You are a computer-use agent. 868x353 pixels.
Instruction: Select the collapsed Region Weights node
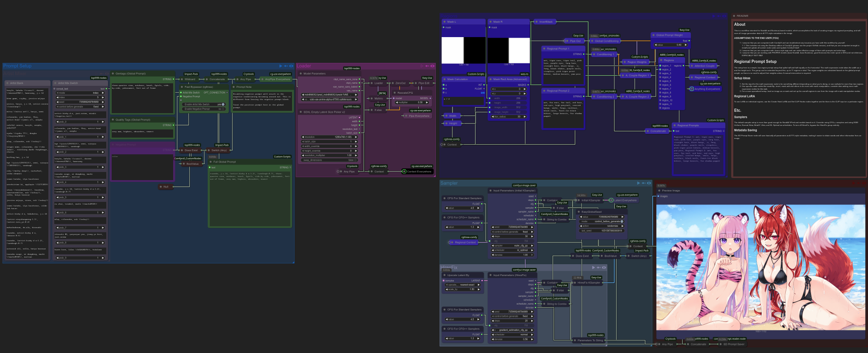635,62
